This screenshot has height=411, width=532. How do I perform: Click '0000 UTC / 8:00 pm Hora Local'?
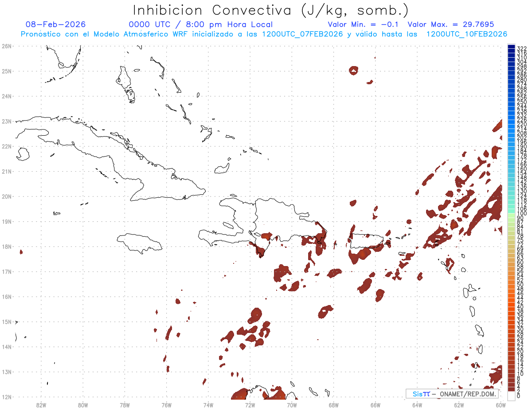[x=201, y=25]
